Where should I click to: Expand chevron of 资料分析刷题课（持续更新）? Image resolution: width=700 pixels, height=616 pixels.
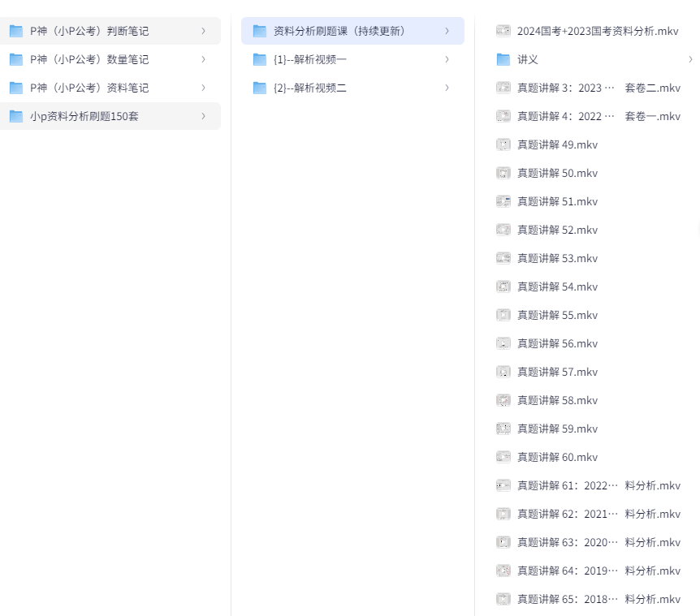point(447,31)
